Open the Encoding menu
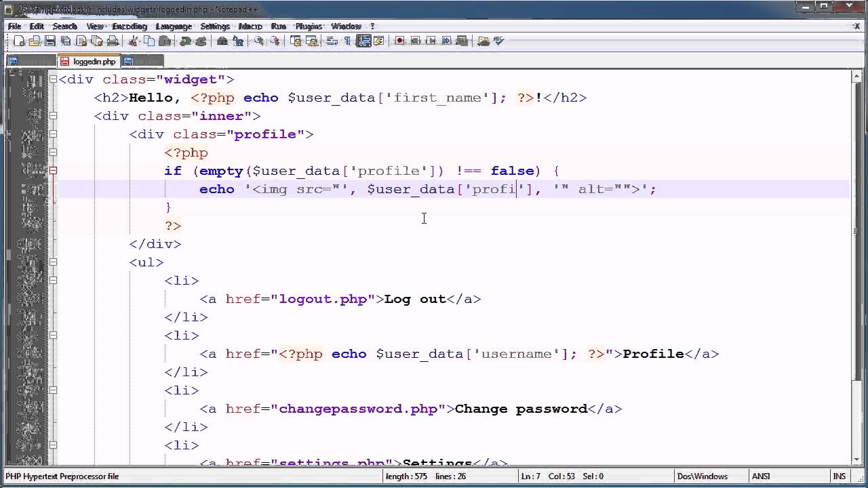This screenshot has width=868, height=488. click(130, 26)
